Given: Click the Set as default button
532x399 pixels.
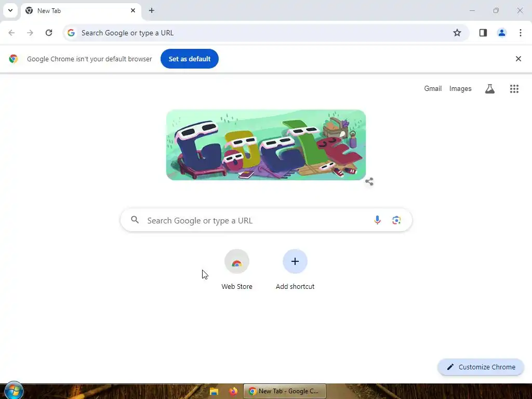Looking at the screenshot, I should tap(190, 59).
